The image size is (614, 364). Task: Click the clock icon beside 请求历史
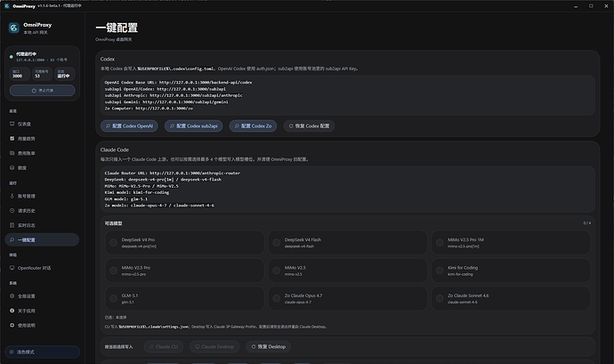pos(12,210)
